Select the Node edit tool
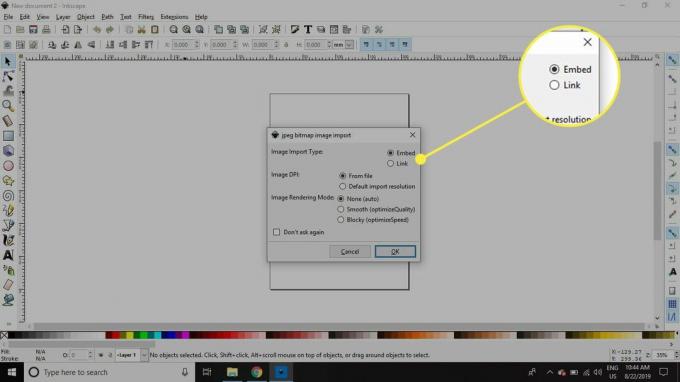680x382 pixels. point(8,76)
